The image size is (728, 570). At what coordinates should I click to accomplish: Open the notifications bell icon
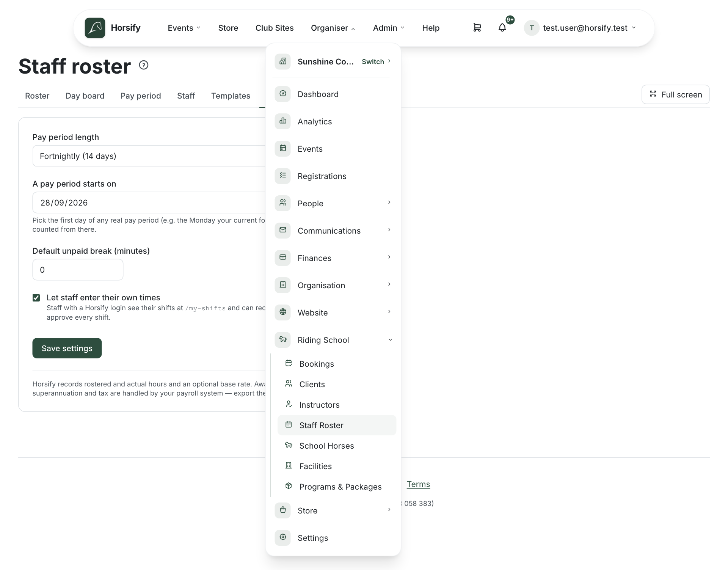tap(502, 28)
